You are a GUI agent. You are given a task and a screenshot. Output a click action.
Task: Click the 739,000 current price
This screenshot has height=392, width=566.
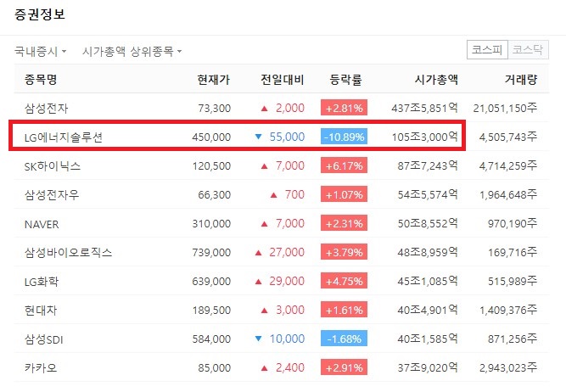click(x=211, y=252)
